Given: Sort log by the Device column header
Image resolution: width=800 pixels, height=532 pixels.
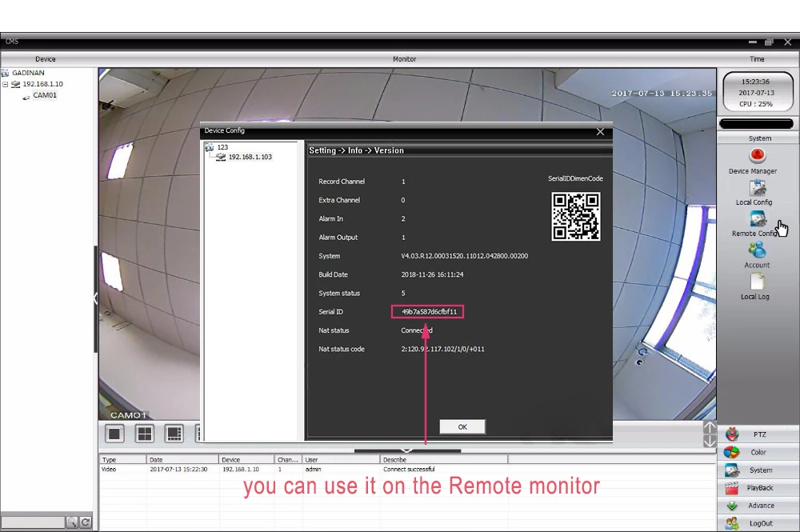Looking at the screenshot, I should [247, 459].
